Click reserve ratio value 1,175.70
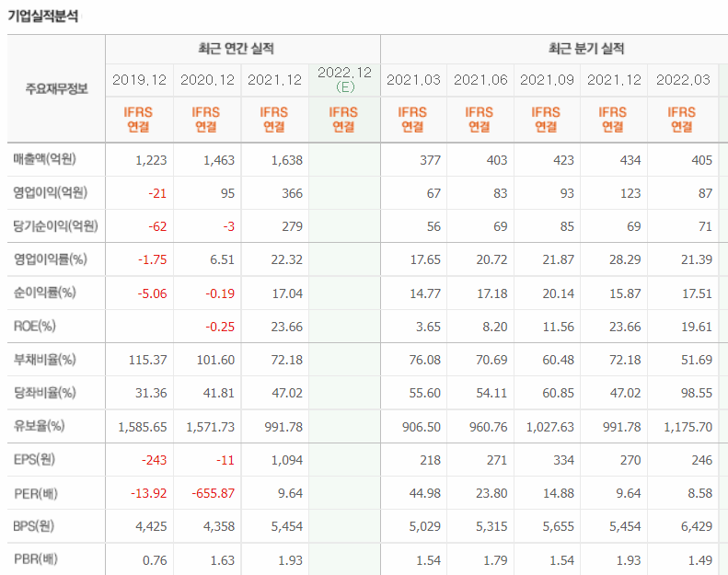This screenshot has height=575, width=728. tap(688, 427)
